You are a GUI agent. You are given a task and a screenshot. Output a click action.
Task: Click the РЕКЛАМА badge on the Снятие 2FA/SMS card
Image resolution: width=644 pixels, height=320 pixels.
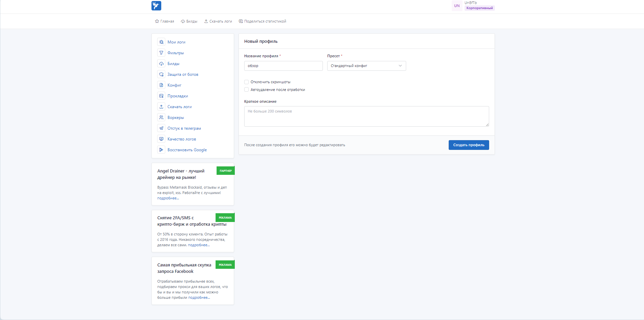[x=225, y=218]
